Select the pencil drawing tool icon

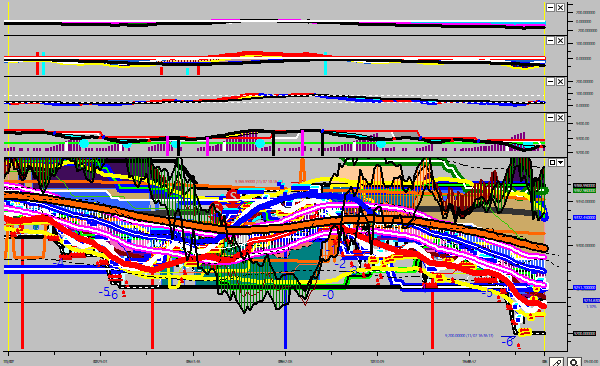556,362
